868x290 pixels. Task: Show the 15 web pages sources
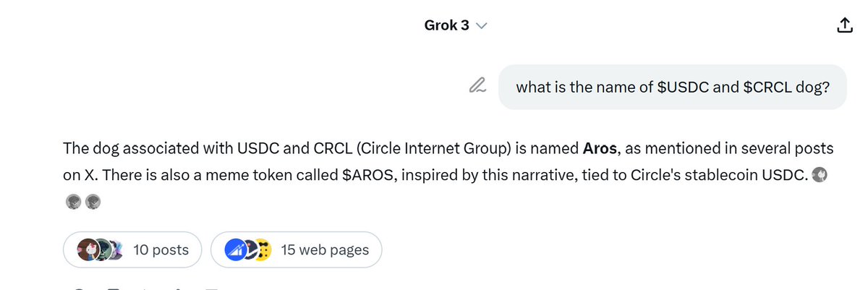click(x=297, y=250)
